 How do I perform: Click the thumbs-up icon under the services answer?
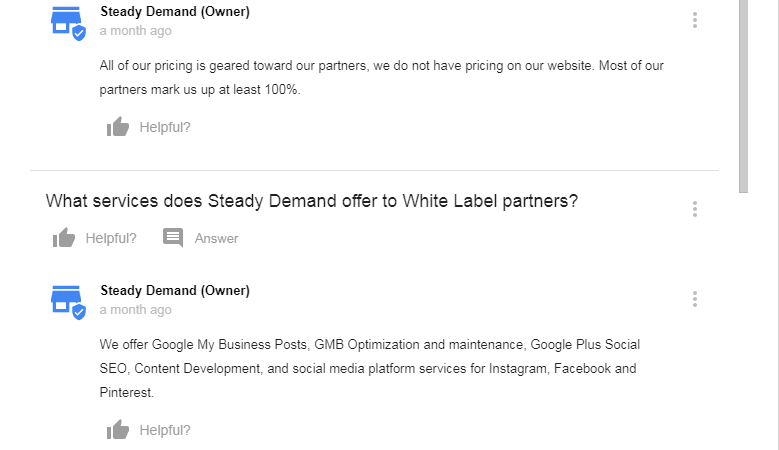[x=118, y=430]
